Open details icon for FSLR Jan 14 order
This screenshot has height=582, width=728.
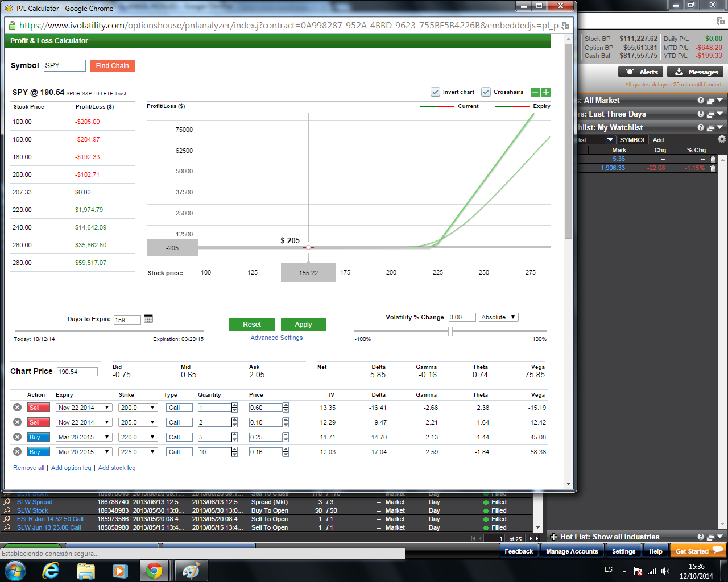point(7,519)
